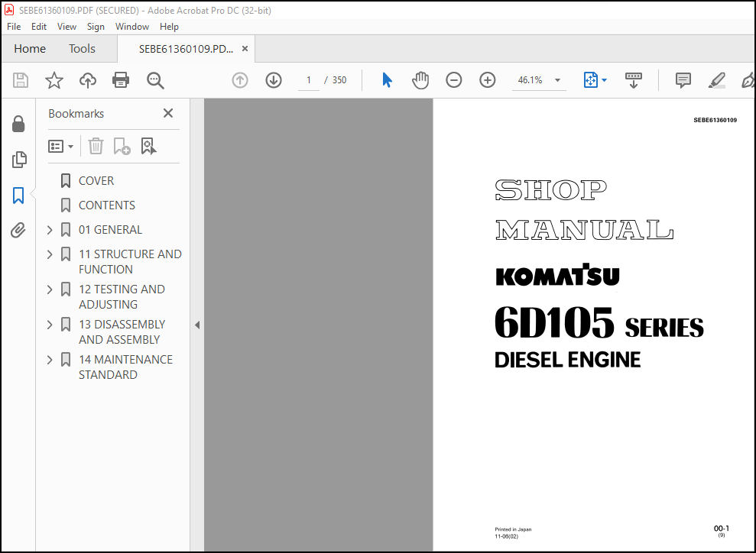This screenshot has height=553, width=756.
Task: Select 11 STRUCTURE AND FUNCTION bookmark label
Action: tap(130, 261)
